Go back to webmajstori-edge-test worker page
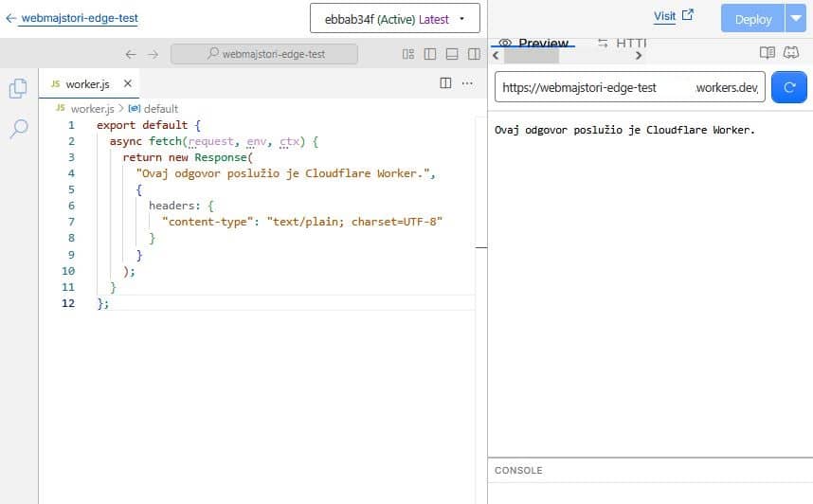Viewport: 813px width, 504px height. (72, 18)
